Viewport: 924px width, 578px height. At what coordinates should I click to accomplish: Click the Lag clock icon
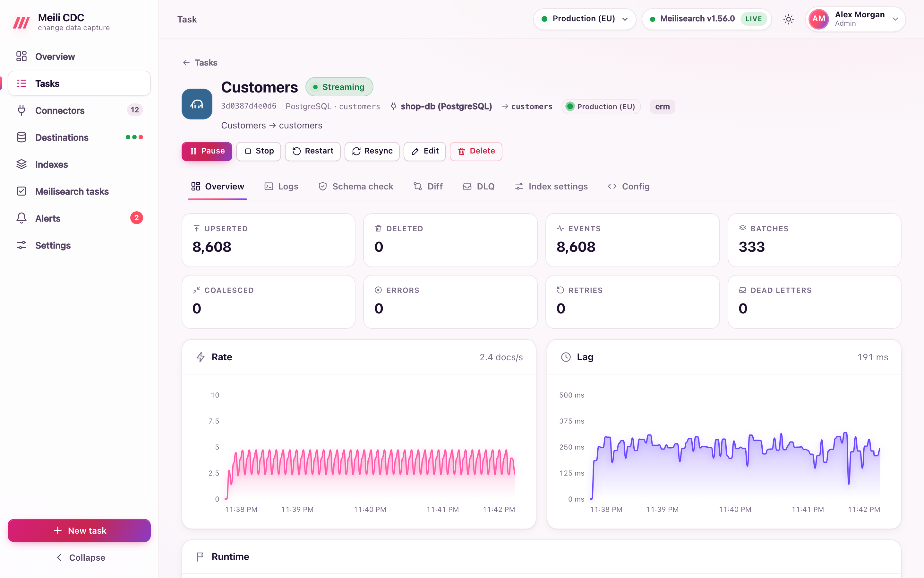(566, 357)
